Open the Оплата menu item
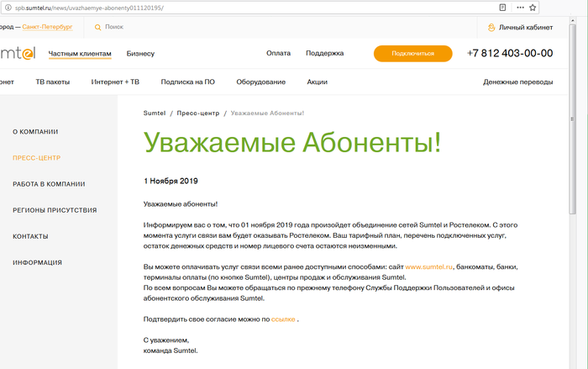The width and height of the screenshot is (588, 369). pyautogui.click(x=278, y=53)
